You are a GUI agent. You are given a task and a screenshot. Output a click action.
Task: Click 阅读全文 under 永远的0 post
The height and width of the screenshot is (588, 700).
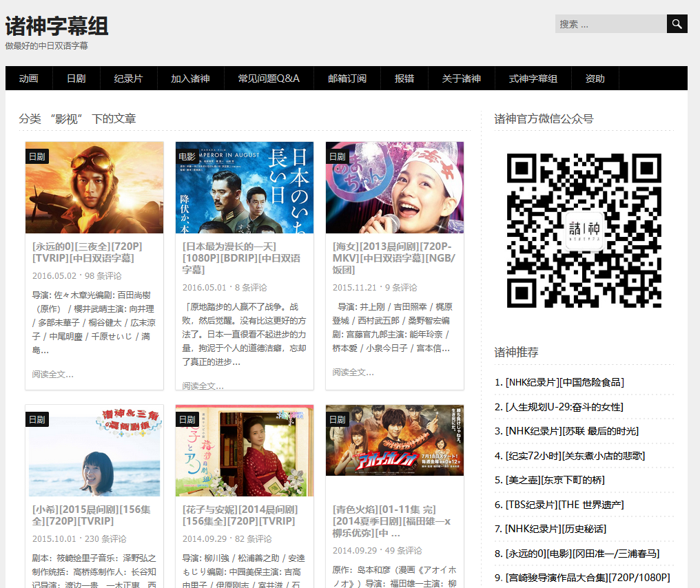click(x=52, y=375)
